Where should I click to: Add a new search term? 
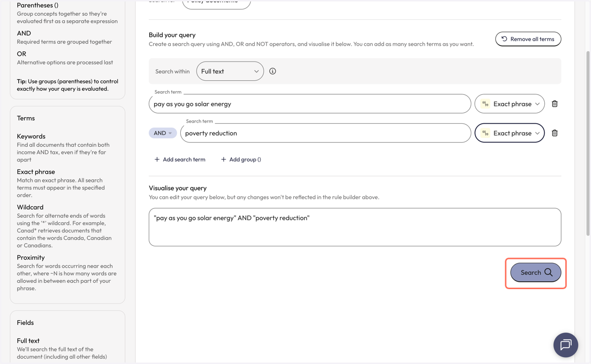tap(180, 159)
